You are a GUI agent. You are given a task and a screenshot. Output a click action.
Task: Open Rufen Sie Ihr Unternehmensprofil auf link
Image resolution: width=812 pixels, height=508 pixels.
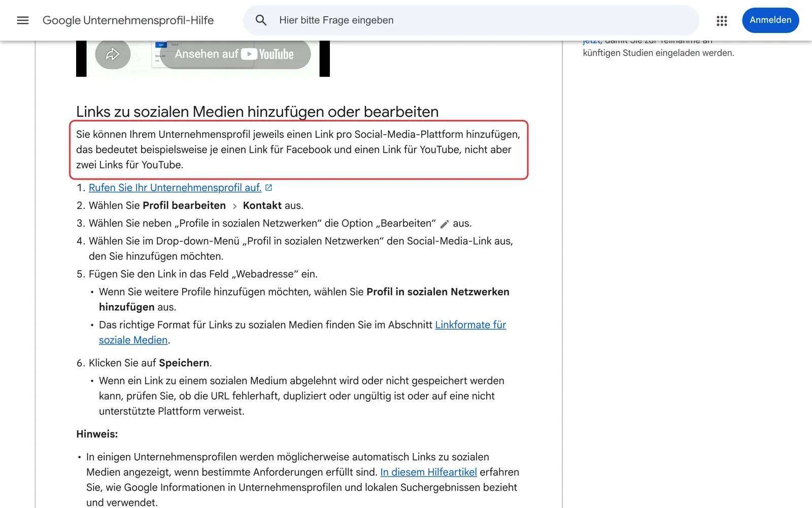[175, 187]
